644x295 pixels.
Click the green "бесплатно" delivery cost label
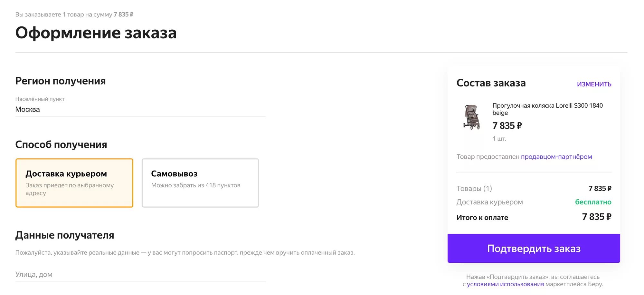pyautogui.click(x=593, y=202)
